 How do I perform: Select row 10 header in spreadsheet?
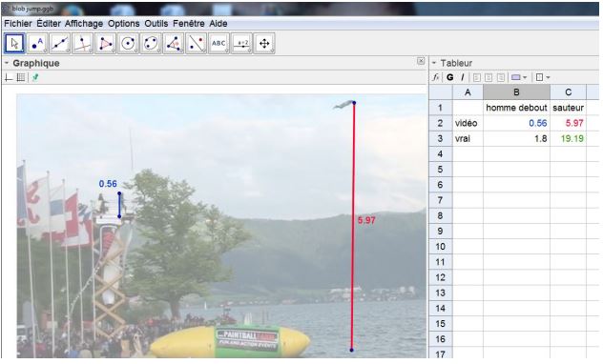(441, 247)
